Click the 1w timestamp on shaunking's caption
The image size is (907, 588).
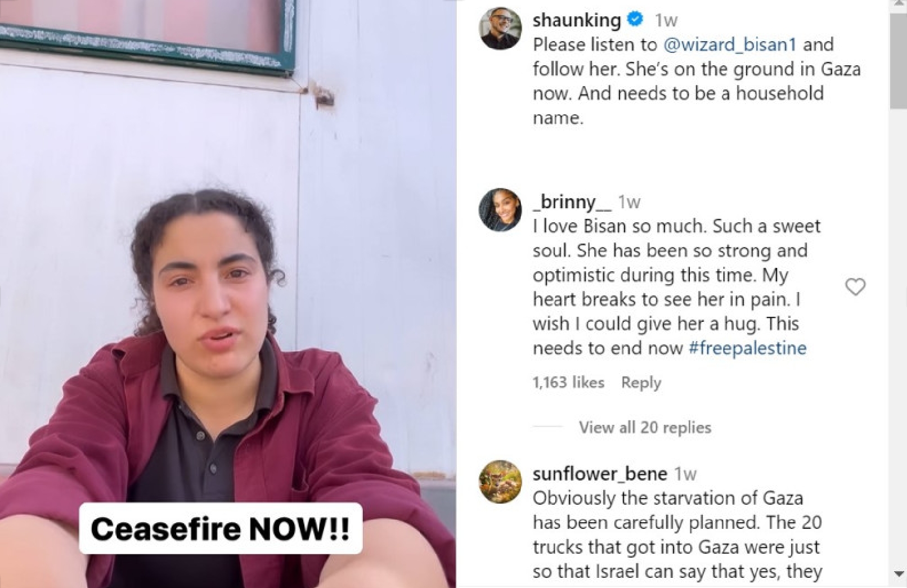tap(666, 20)
